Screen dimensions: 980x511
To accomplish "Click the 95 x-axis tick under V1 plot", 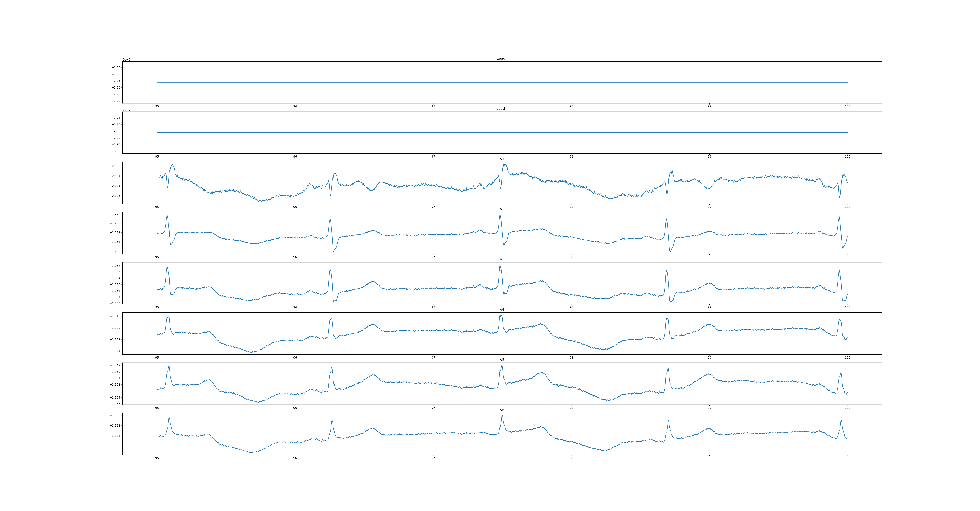I will click(x=157, y=207).
